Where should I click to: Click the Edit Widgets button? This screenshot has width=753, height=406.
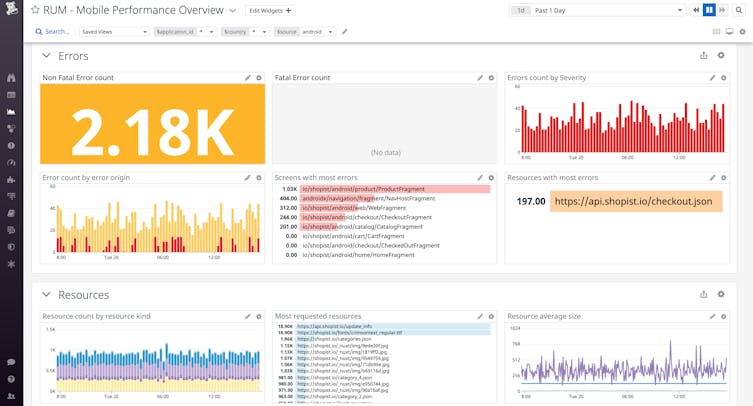click(270, 10)
